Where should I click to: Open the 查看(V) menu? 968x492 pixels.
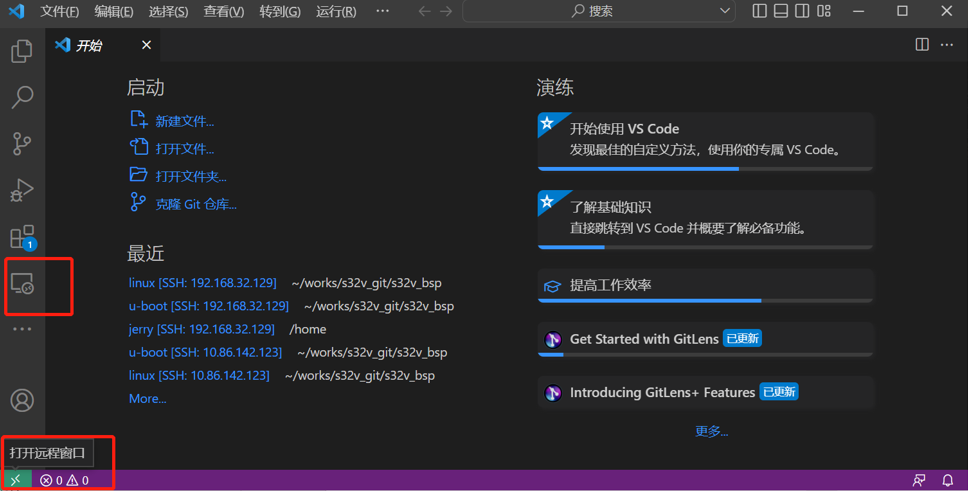pyautogui.click(x=223, y=12)
